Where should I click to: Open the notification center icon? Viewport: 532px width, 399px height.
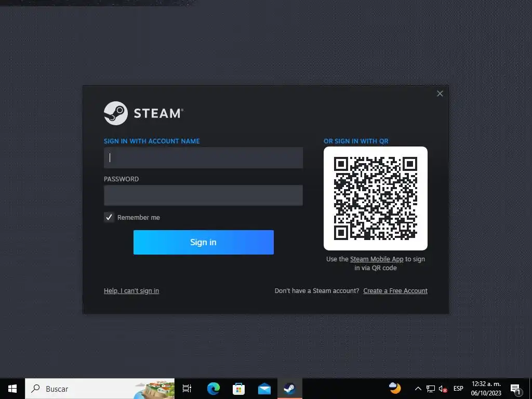point(516,389)
